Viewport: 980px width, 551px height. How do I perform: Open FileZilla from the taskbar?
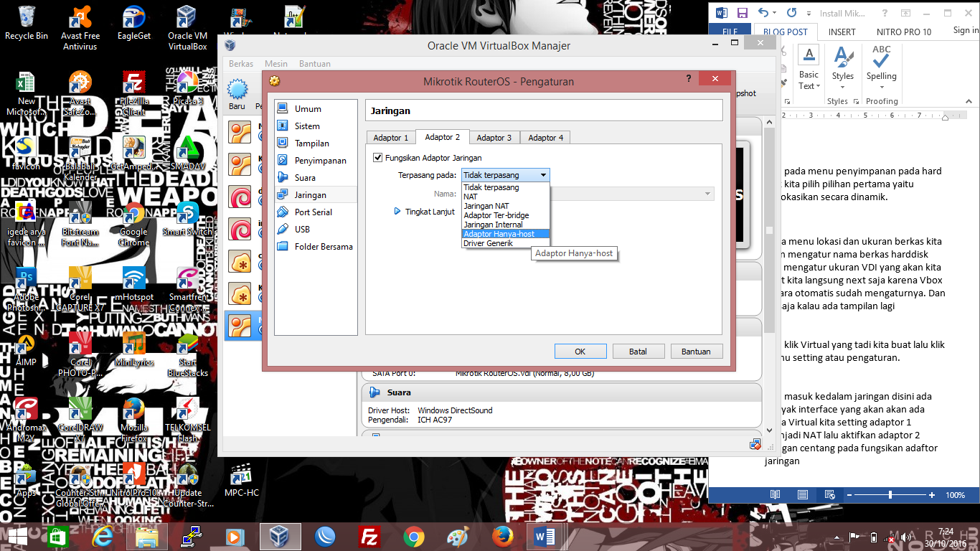pyautogui.click(x=369, y=537)
